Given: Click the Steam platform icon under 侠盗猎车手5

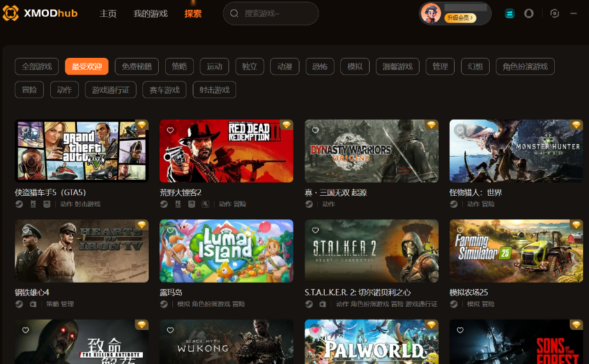Looking at the screenshot, I should click(x=19, y=204).
